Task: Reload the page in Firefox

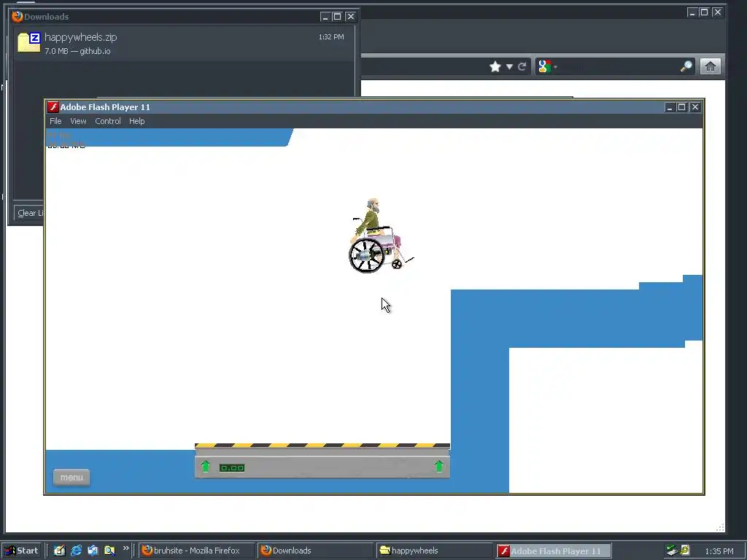Action: tap(522, 66)
